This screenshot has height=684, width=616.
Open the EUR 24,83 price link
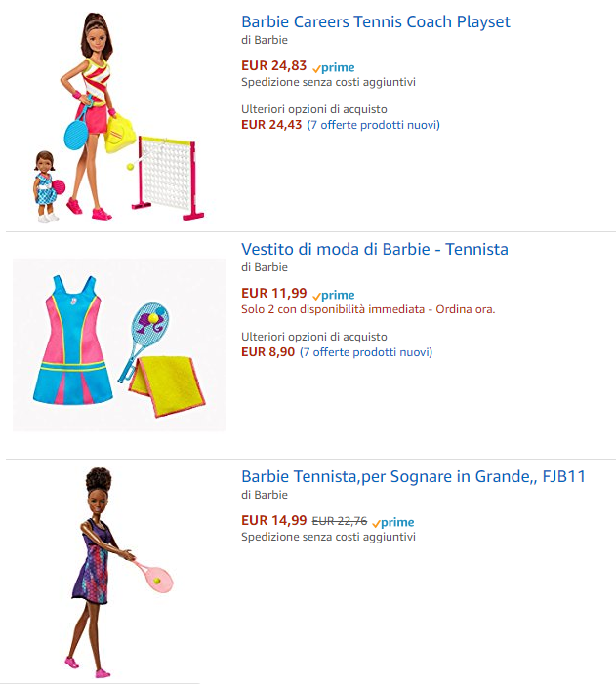[273, 66]
